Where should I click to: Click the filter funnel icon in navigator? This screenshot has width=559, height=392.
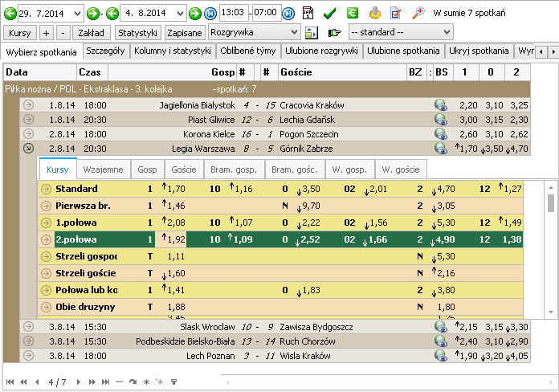click(173, 380)
